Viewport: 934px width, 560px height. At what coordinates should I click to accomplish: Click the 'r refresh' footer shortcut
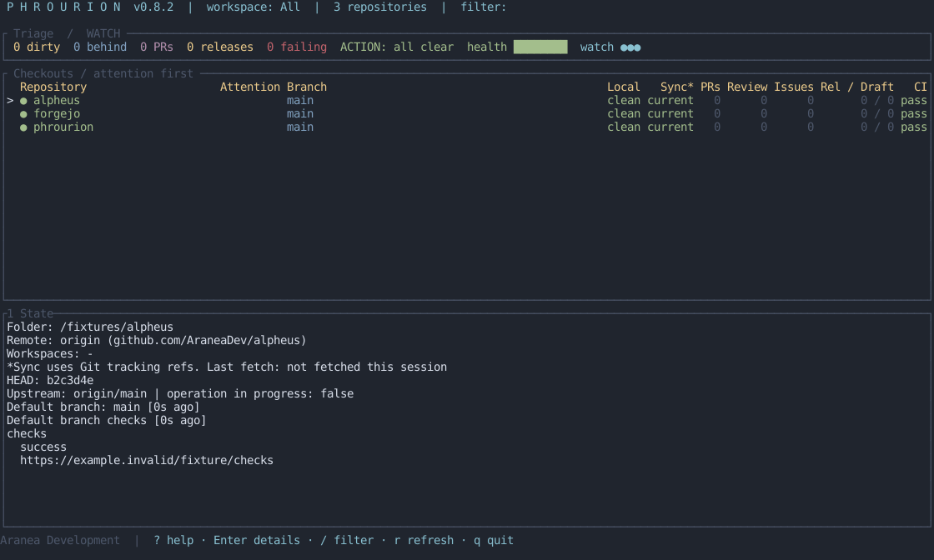pos(424,540)
